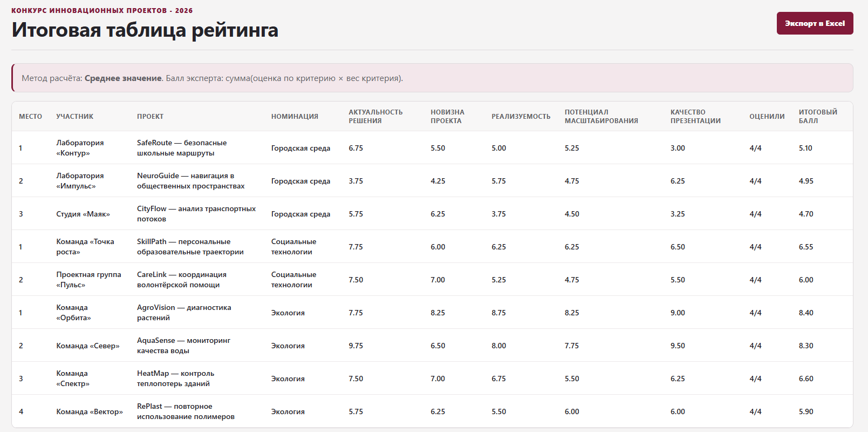Click presentation score 9.00 in AgroVision row
The width and height of the screenshot is (868, 432).
pyautogui.click(x=678, y=313)
